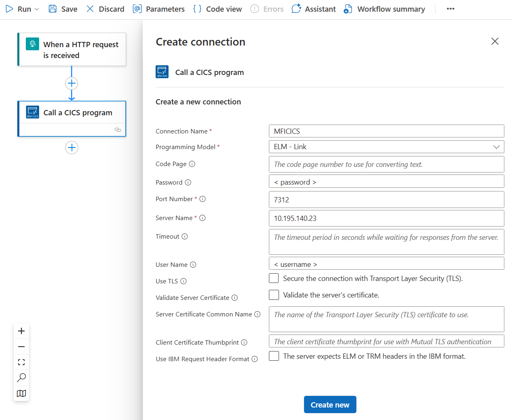Open the more options ellipsis menu

(x=450, y=8)
